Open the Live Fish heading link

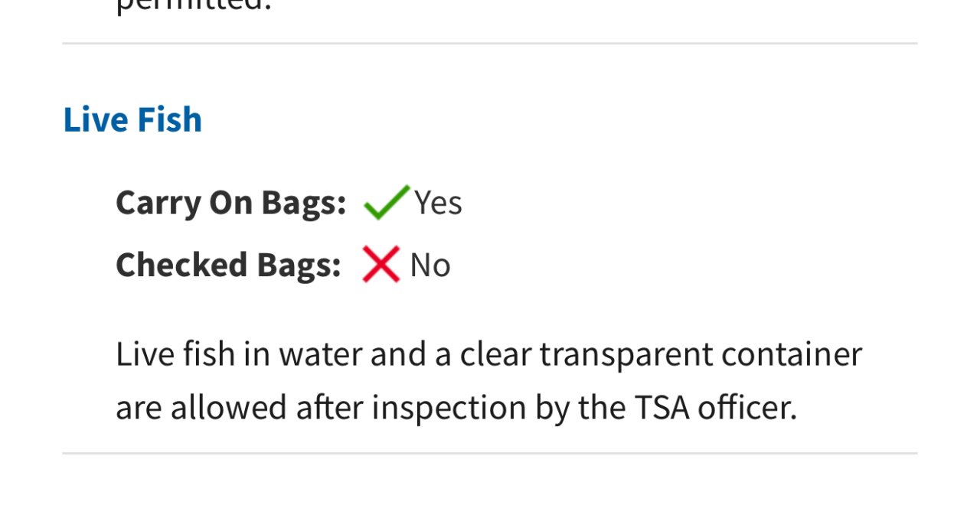132,120
